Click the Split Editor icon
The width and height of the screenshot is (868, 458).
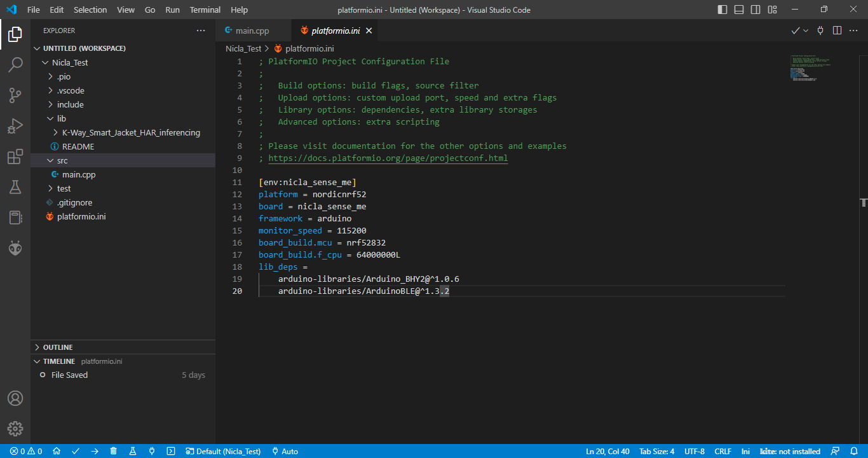click(837, 31)
